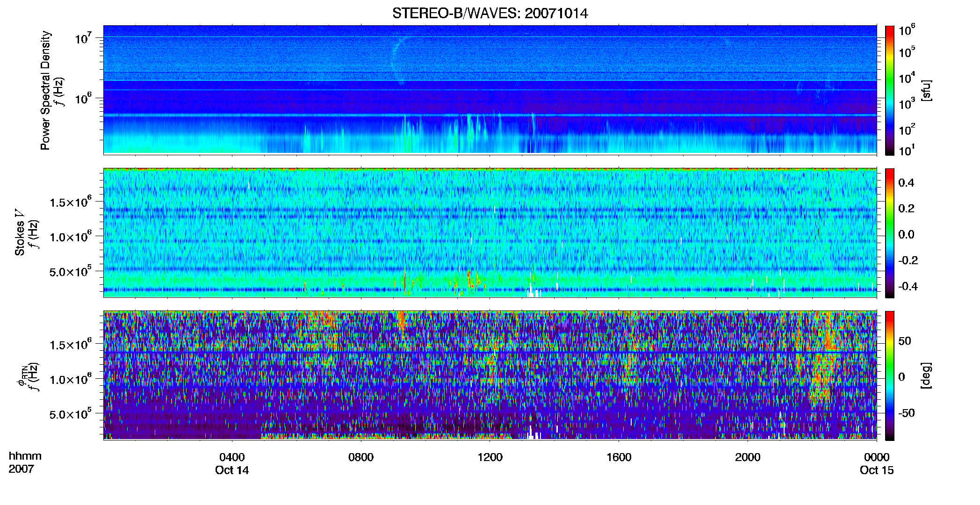Click the 5.0×10^5 tick of the Stokes V panel

click(71, 271)
